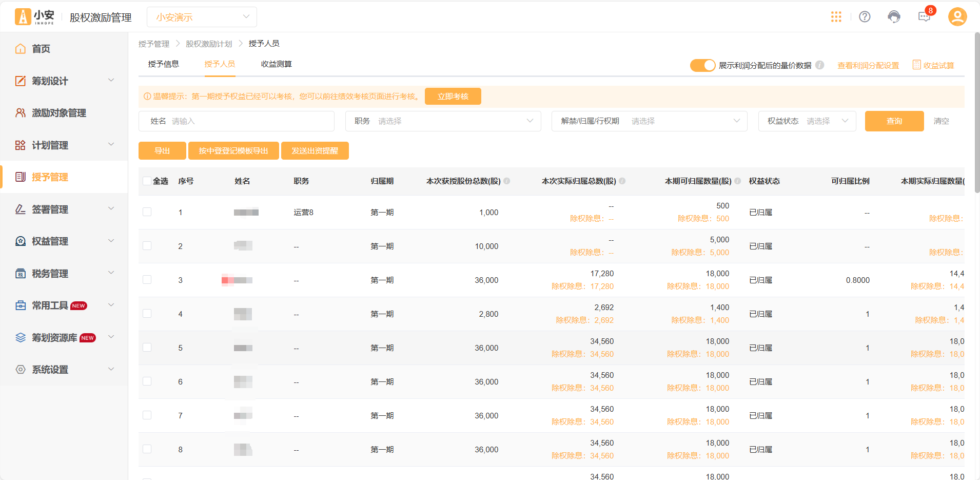The width and height of the screenshot is (980, 480).
Task: Click the 税务管理 calculator icon
Action: pyautogui.click(x=21, y=274)
